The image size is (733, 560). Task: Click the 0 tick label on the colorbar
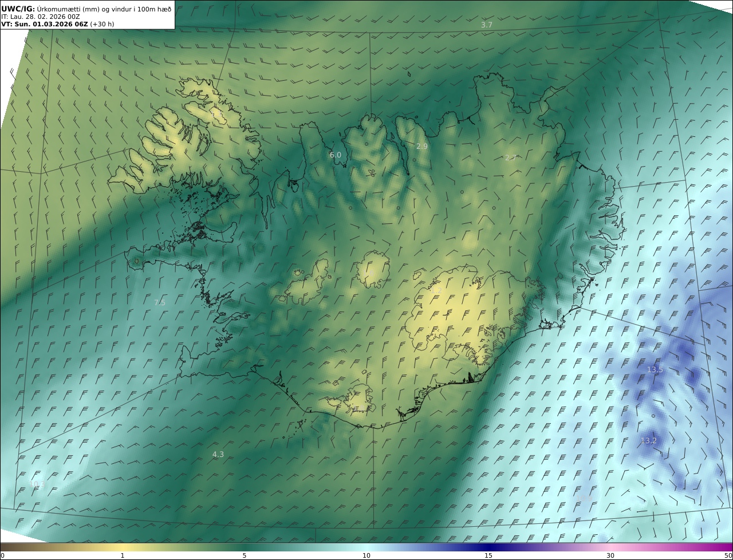pyautogui.click(x=2, y=555)
